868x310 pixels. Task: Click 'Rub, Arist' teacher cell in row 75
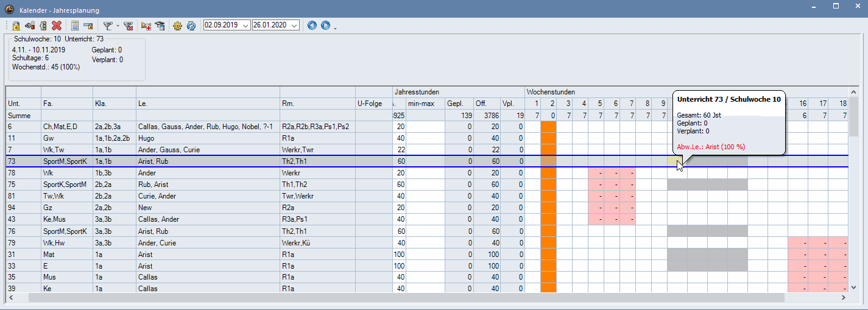(208, 185)
